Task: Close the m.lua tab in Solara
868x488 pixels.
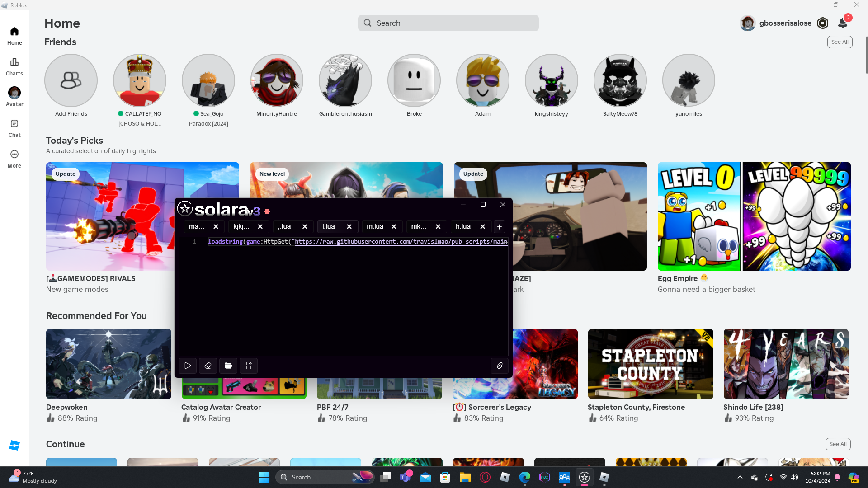Action: coord(394,227)
